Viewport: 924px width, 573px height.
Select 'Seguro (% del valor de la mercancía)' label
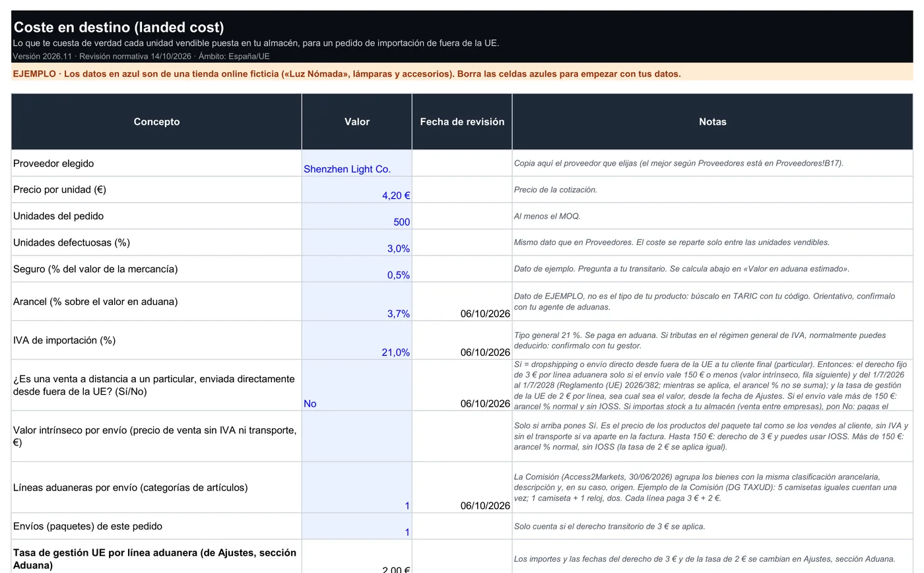[95, 269]
